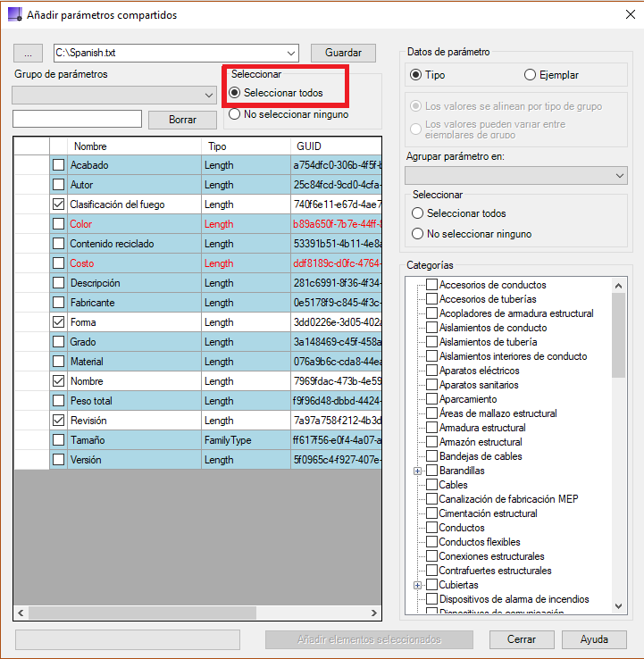Screen dimensions: 644x659
Task: Check the Color parameter checkbox
Action: (x=58, y=223)
